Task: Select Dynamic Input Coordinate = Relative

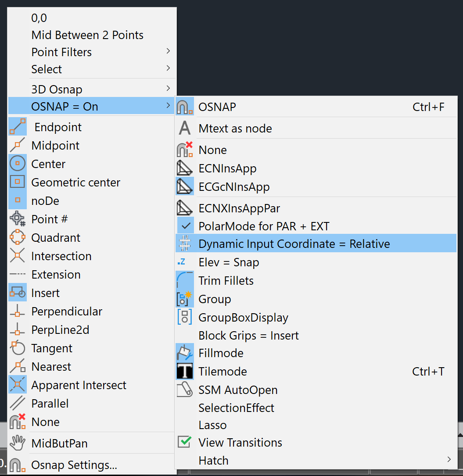Action: pos(294,244)
